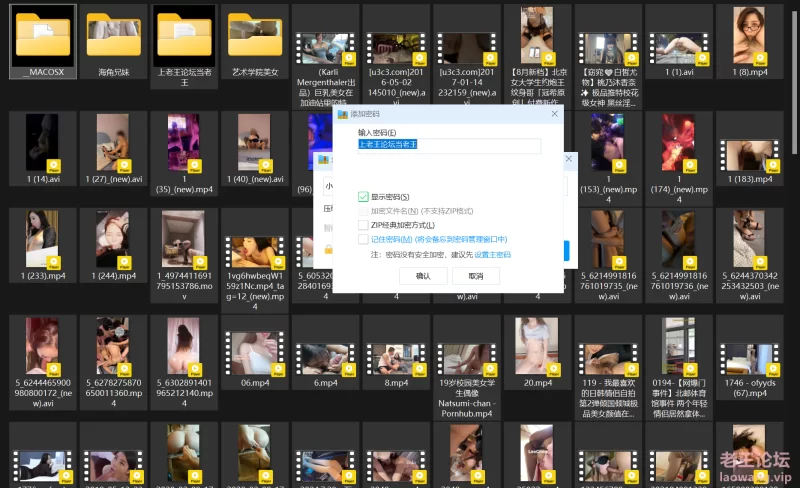Select the file 06.mp4
This screenshot has width=800, height=488.
(x=255, y=354)
